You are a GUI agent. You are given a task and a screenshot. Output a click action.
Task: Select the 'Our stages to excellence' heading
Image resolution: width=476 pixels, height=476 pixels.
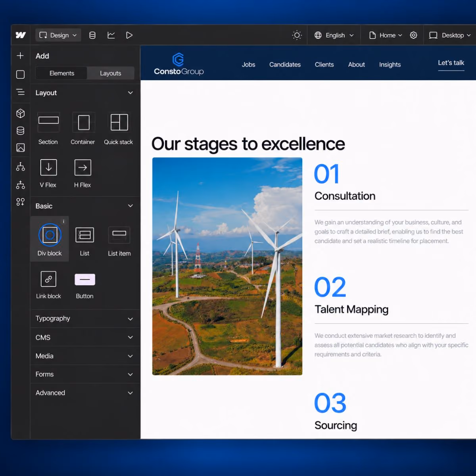click(x=248, y=144)
